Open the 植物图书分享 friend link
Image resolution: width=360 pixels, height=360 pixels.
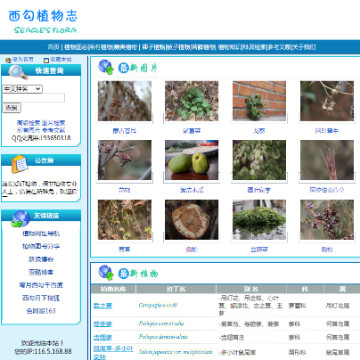[x=41, y=246]
